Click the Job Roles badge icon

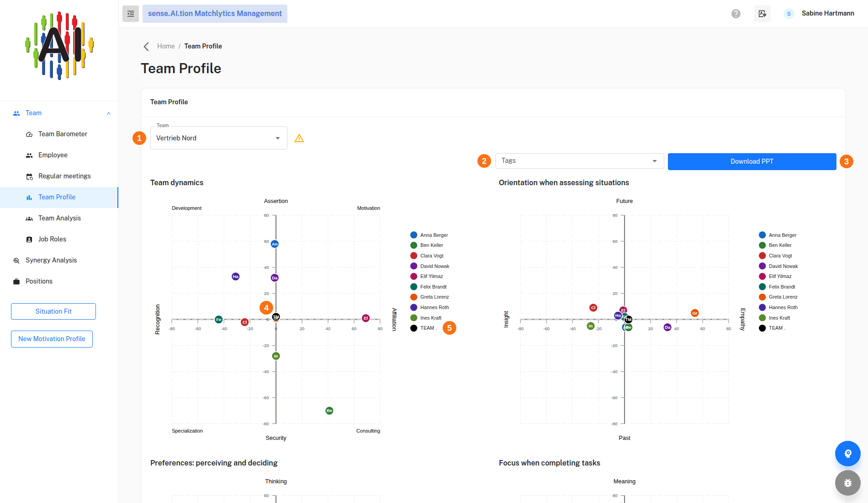click(x=29, y=240)
